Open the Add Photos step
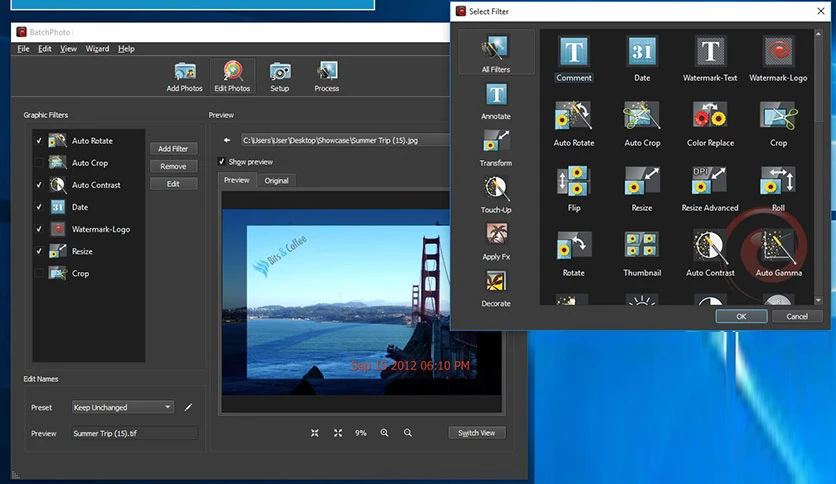836x484 pixels. [184, 77]
